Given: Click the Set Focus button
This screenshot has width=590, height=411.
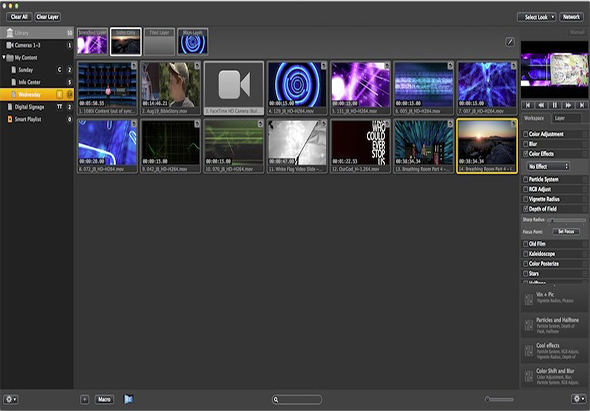Looking at the screenshot, I should coord(566,231).
